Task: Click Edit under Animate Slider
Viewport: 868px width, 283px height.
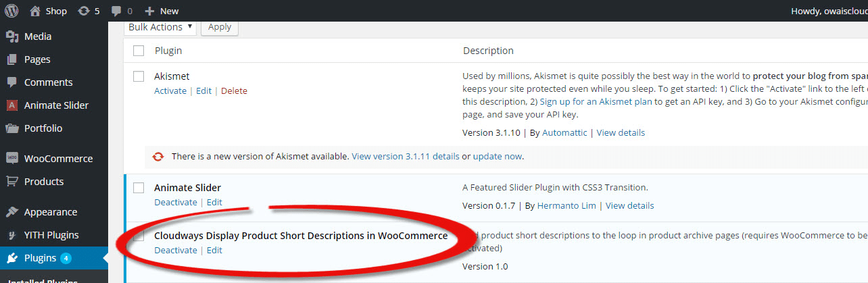Action: (214, 203)
